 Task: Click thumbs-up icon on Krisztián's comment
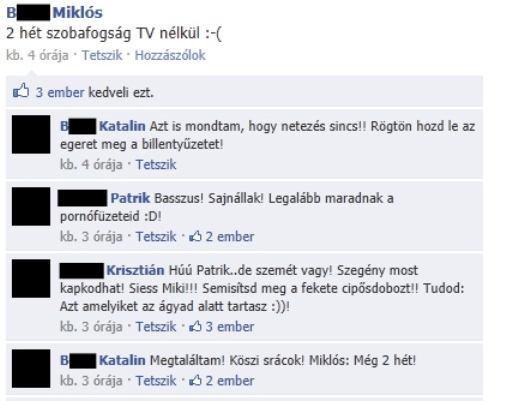(x=196, y=326)
